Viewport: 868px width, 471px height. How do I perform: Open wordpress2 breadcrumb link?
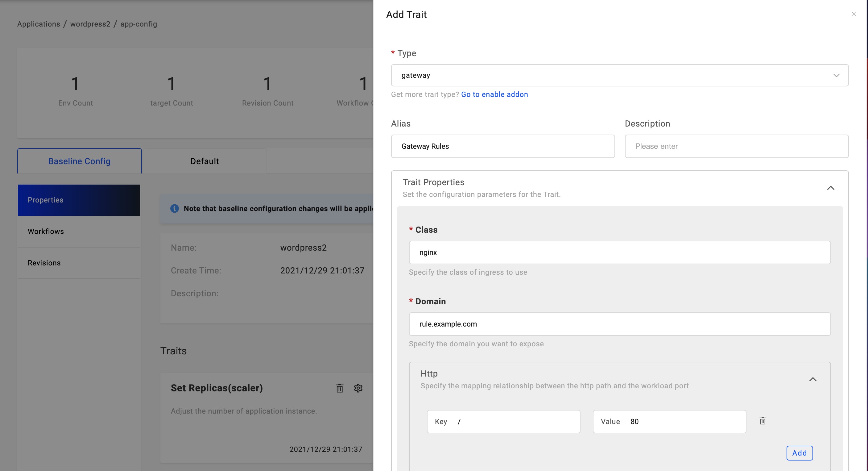pyautogui.click(x=90, y=24)
